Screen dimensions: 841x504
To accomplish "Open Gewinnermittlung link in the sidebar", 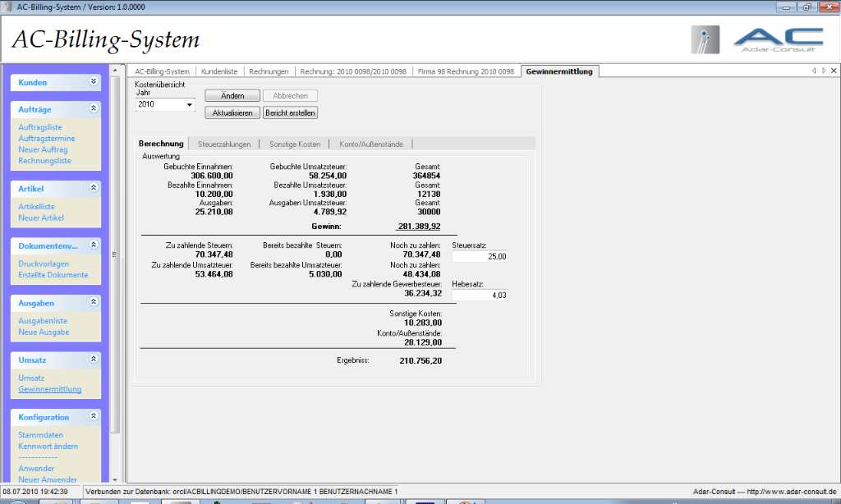I will click(x=50, y=389).
